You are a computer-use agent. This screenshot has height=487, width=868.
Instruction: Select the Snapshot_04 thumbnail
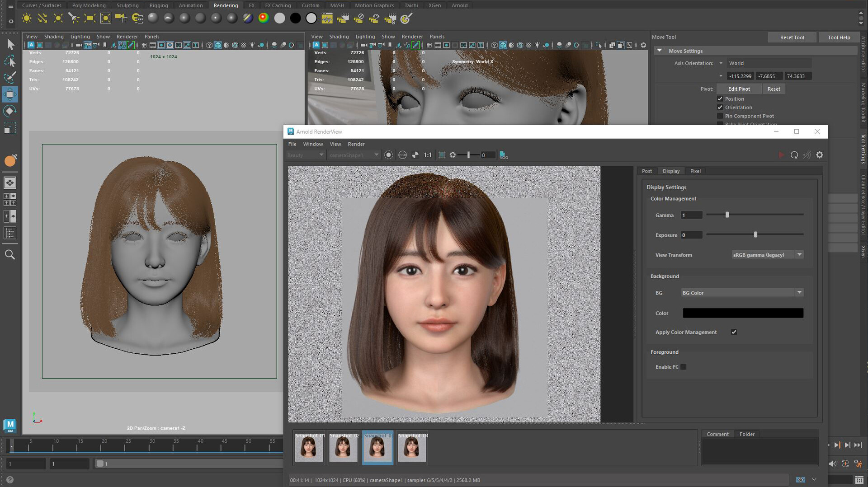pos(411,448)
